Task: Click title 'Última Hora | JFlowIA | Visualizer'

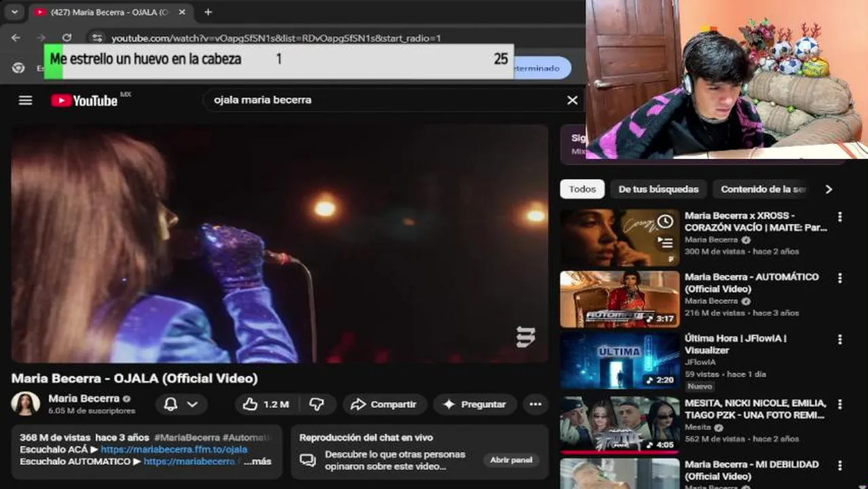Action: pos(736,344)
